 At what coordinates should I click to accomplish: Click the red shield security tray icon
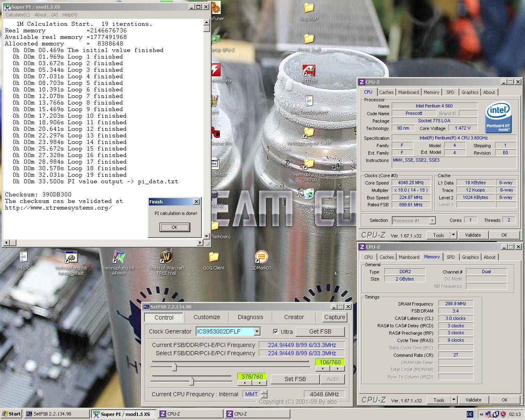[x=503, y=414]
